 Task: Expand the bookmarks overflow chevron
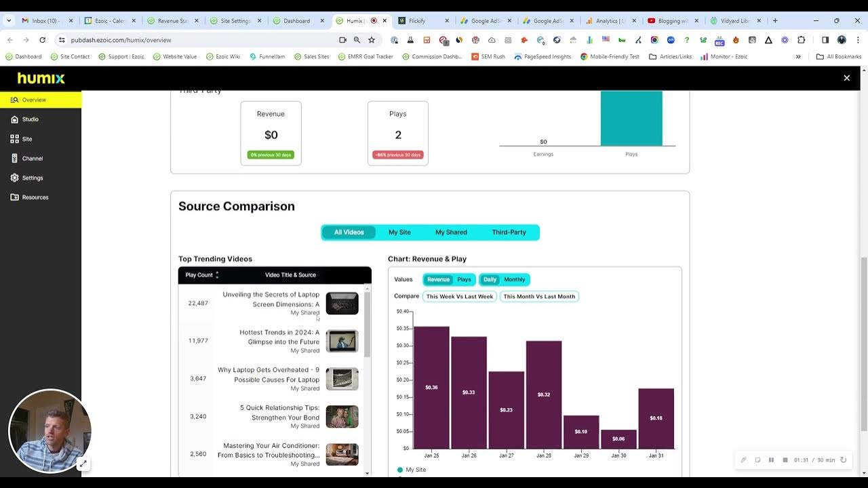click(x=798, y=57)
